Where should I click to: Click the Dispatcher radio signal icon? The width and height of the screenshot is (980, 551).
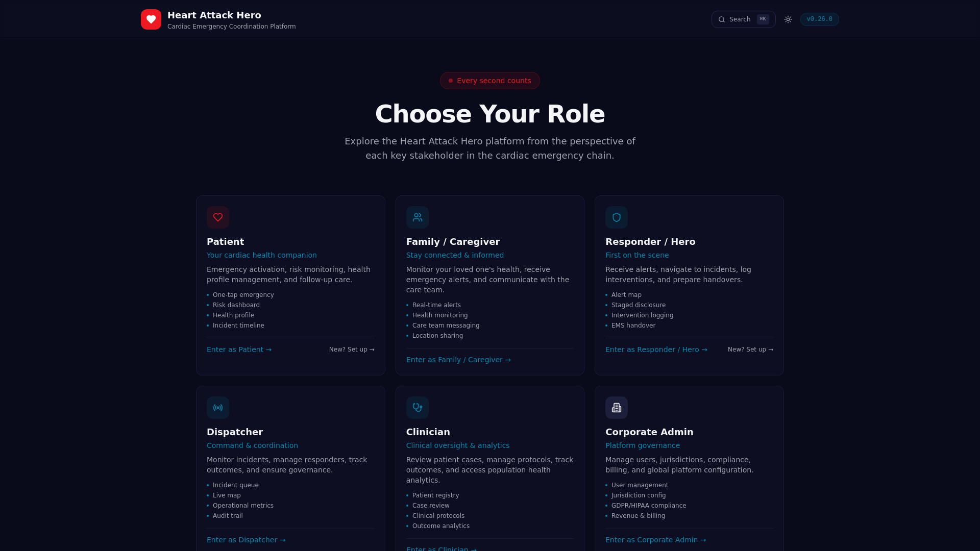click(x=218, y=408)
